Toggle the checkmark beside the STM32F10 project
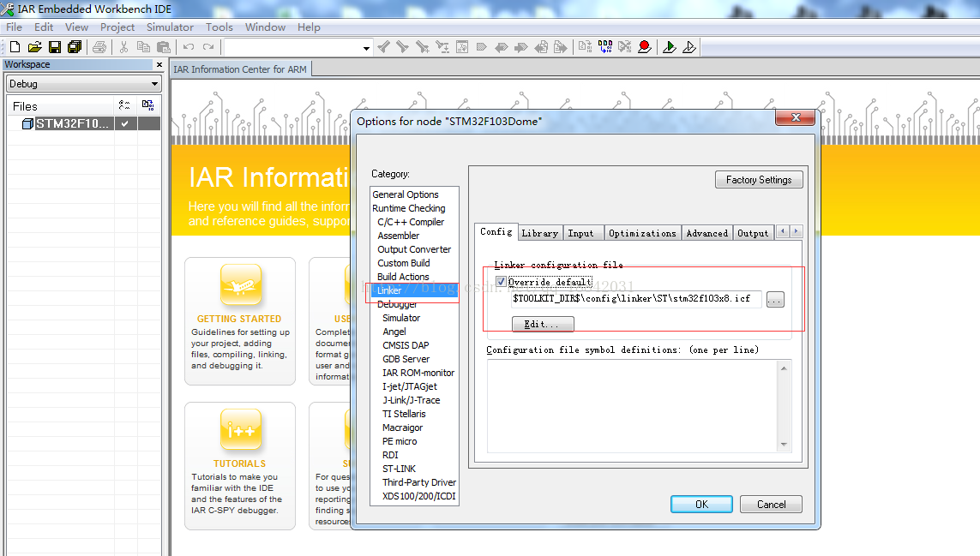This screenshot has height=556, width=980. point(125,124)
